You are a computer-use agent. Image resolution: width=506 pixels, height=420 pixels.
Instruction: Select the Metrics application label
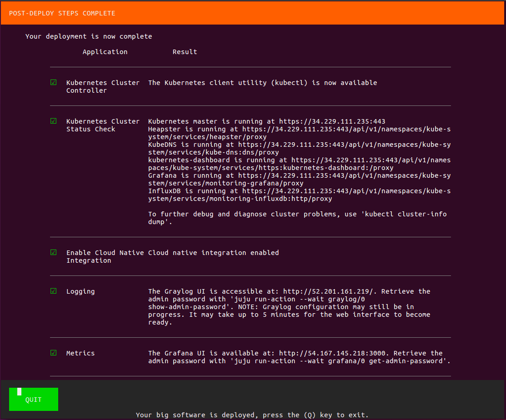point(80,353)
